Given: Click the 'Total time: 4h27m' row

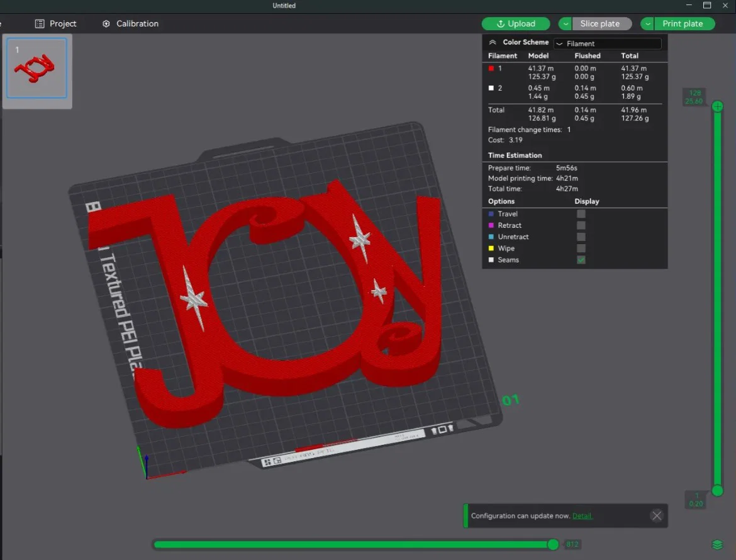Looking at the screenshot, I should [533, 189].
